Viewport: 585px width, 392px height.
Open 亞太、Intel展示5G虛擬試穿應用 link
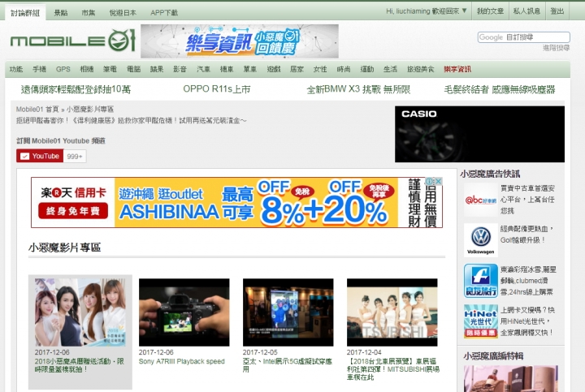coord(288,365)
